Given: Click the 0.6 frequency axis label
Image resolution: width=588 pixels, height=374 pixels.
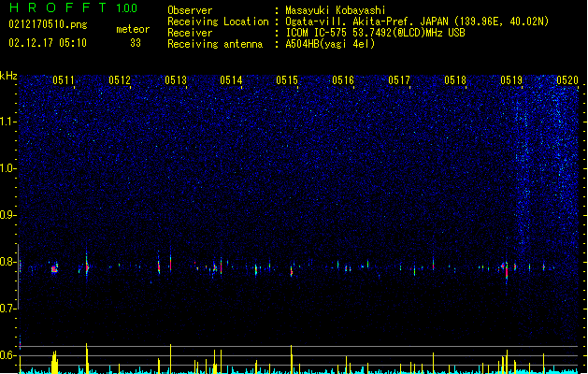Looking at the screenshot, I should click(8, 355).
